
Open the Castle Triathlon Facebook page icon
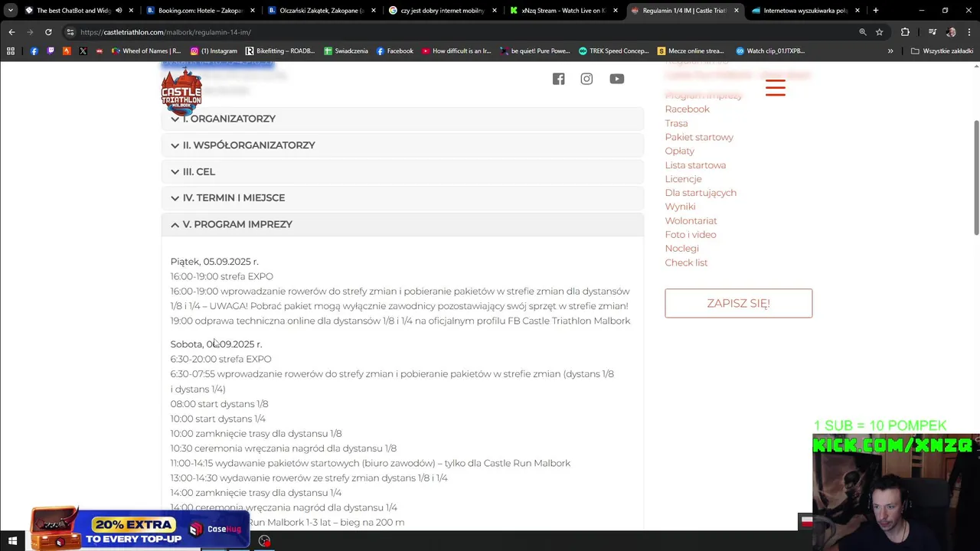(559, 79)
